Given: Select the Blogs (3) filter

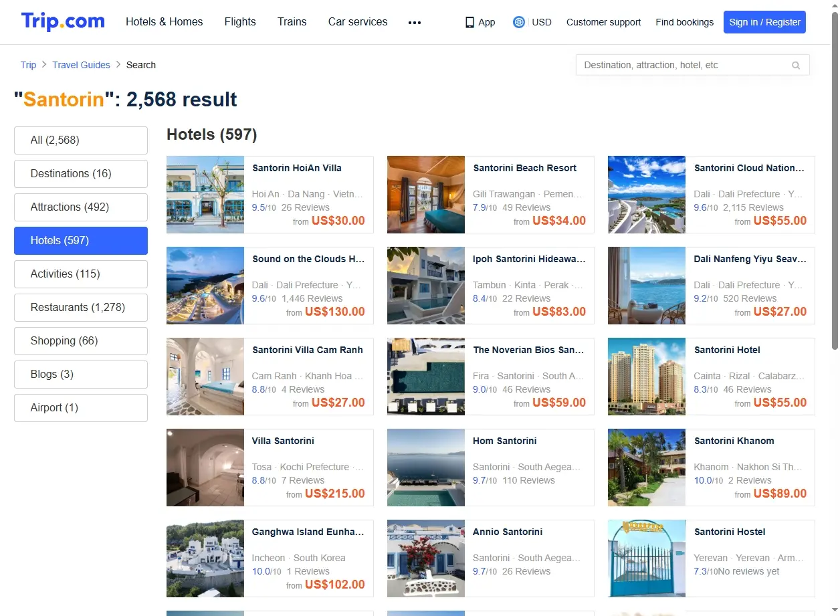Looking at the screenshot, I should (81, 375).
